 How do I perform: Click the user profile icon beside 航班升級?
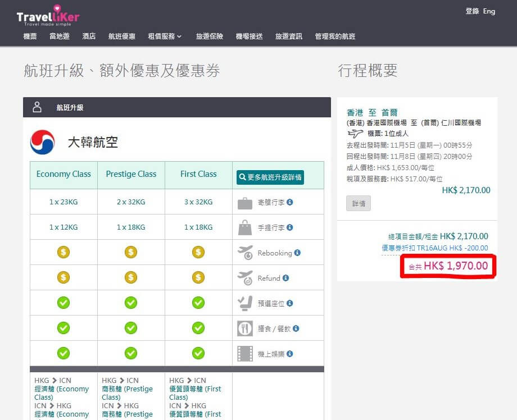click(37, 107)
